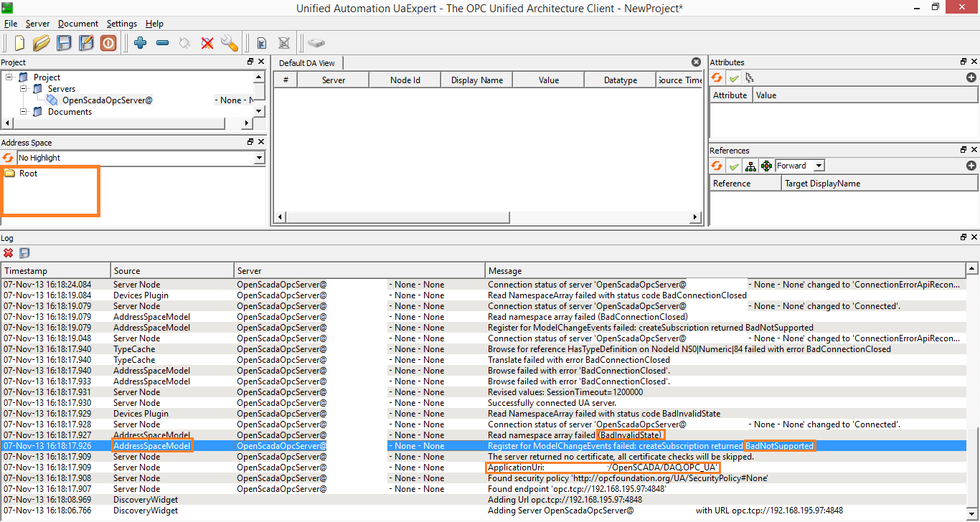Refresh the Address Space tree
This screenshot has height=522, width=980.
coord(8,158)
